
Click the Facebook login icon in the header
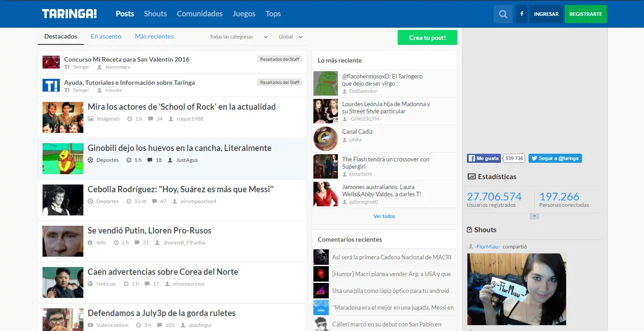522,14
